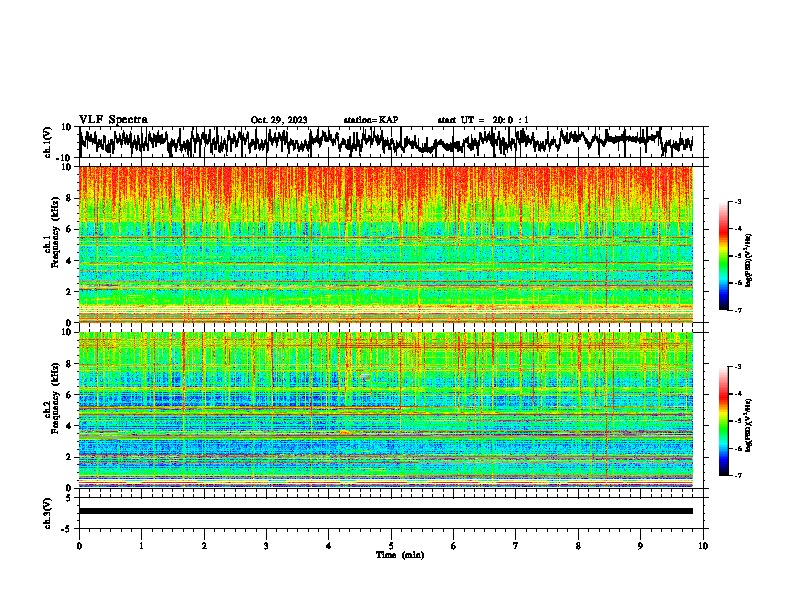Viewport: 792px width, 612px height.
Task: Click the "-7" label on ch.1 color bar
Action: (x=737, y=311)
